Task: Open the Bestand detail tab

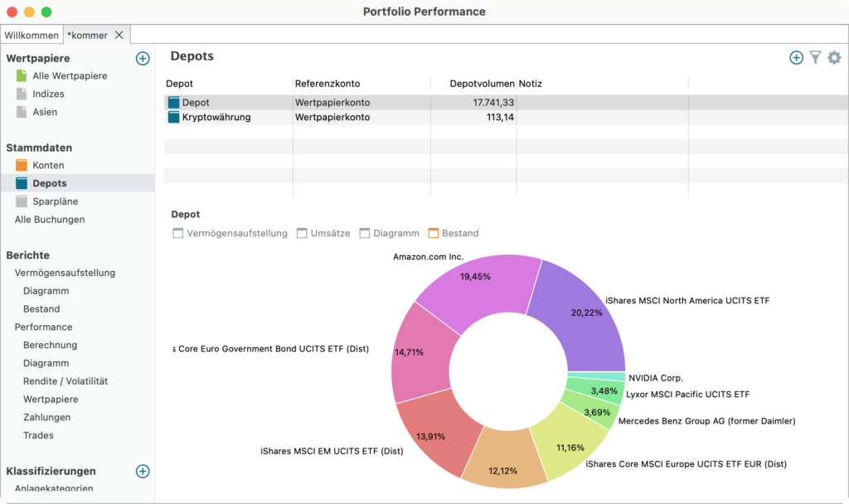Action: [454, 233]
